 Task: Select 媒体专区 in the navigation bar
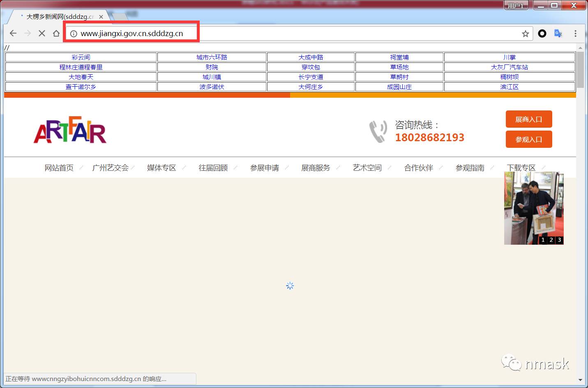point(161,168)
